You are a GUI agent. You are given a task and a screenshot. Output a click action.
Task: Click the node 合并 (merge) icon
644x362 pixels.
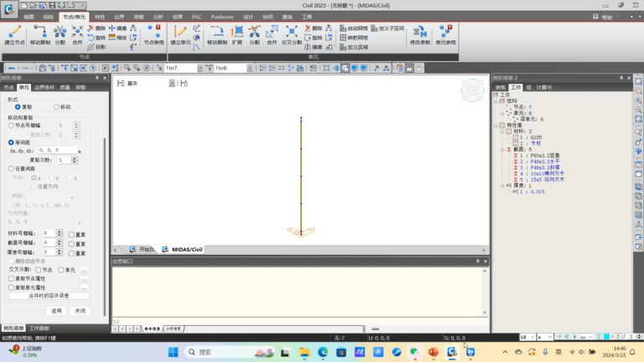77,35
